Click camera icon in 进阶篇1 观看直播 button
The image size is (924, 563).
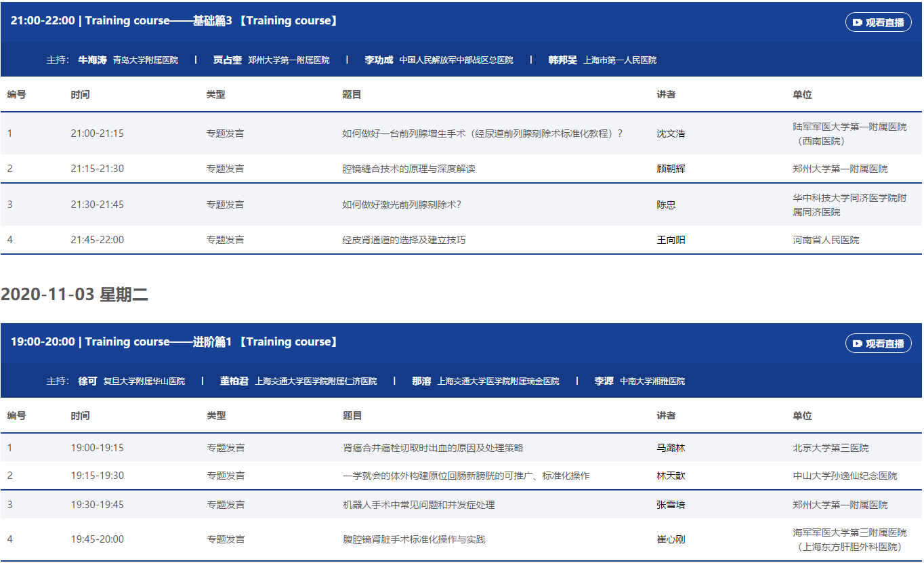[x=857, y=343]
